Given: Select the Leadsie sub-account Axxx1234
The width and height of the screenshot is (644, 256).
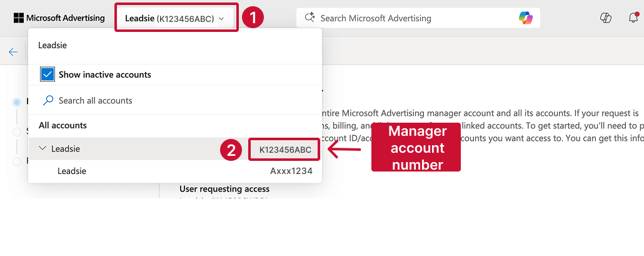Looking at the screenshot, I should pos(175,171).
